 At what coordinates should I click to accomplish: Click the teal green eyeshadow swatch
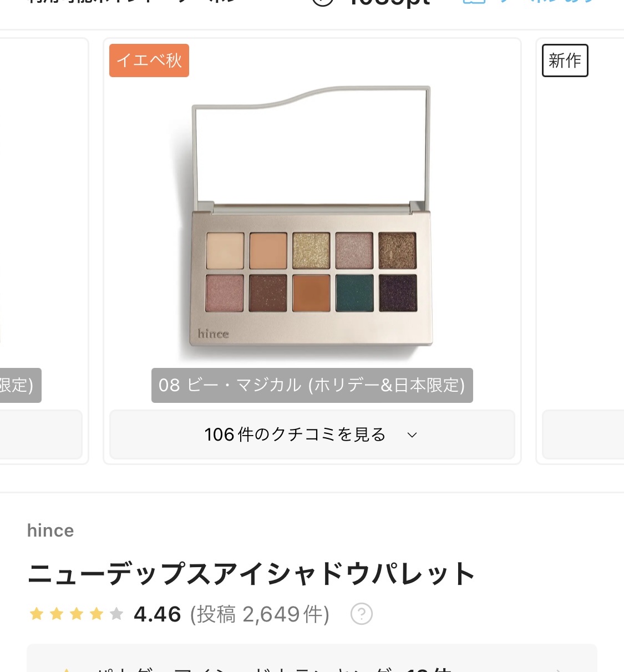point(354,292)
